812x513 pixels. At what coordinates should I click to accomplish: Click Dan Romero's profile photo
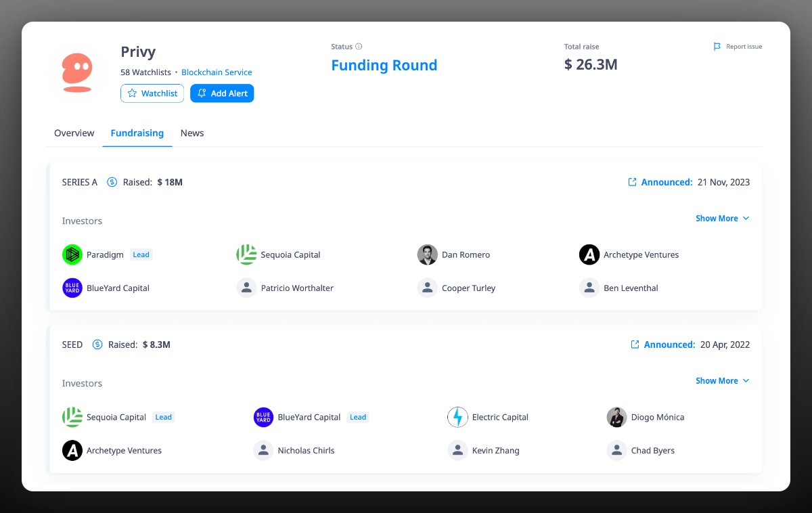point(428,254)
